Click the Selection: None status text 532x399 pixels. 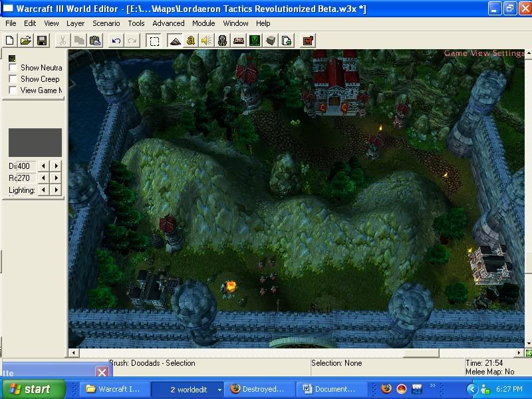[x=336, y=363]
